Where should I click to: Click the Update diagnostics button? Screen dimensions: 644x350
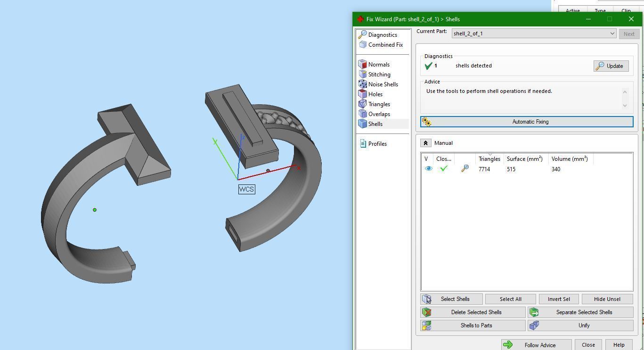611,66
